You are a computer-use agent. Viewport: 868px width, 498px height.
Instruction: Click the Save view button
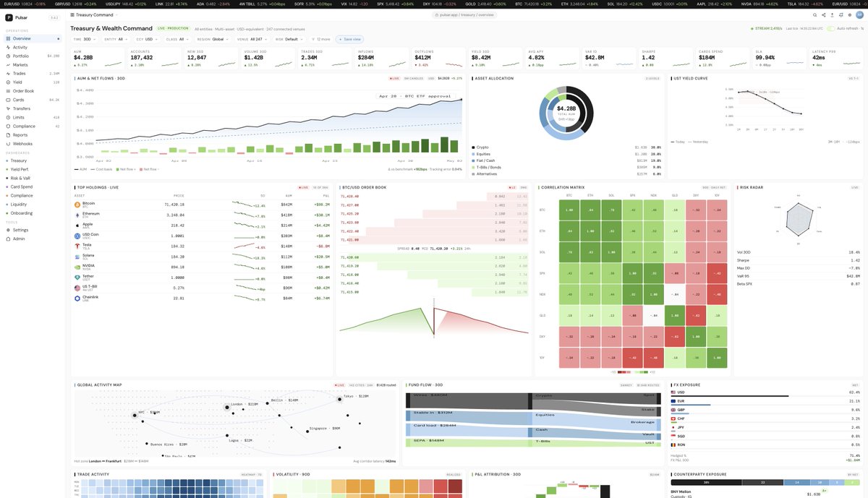tap(349, 39)
